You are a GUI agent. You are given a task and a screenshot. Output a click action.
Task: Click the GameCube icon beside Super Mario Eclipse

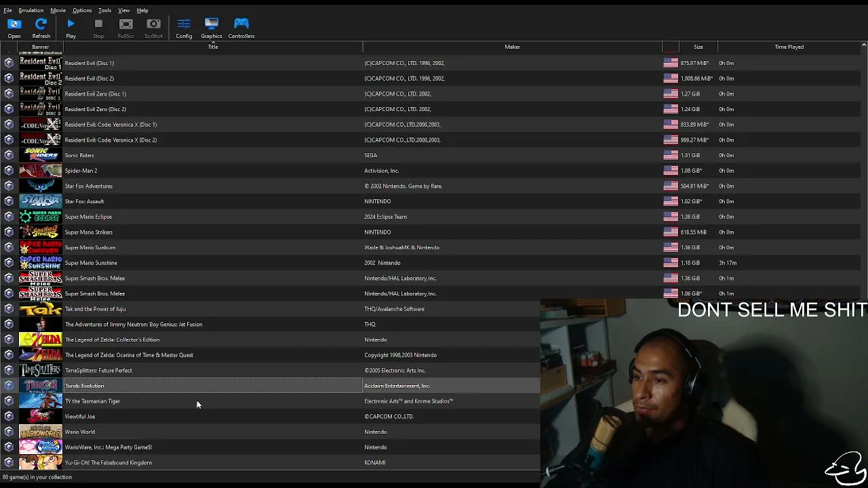tap(9, 217)
